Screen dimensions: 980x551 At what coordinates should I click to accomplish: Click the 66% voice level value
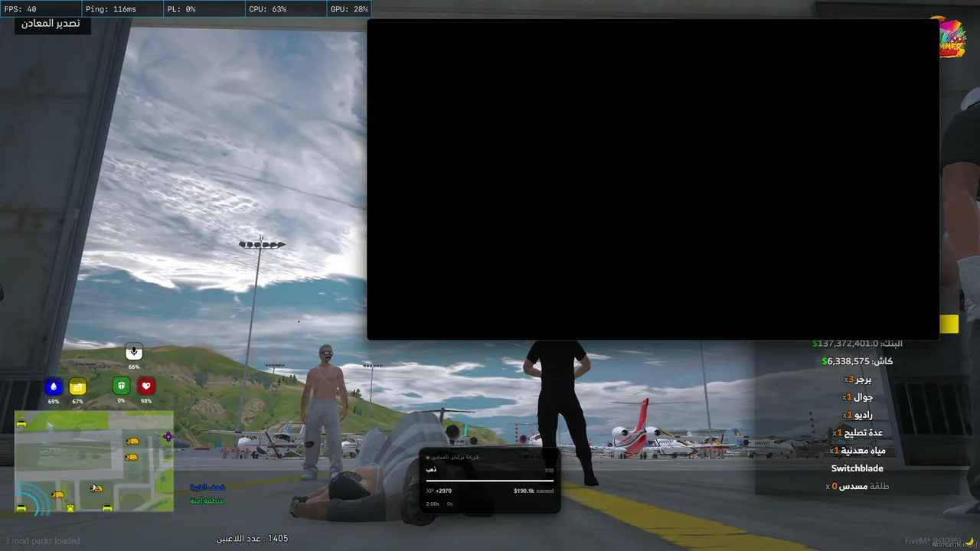(x=134, y=367)
